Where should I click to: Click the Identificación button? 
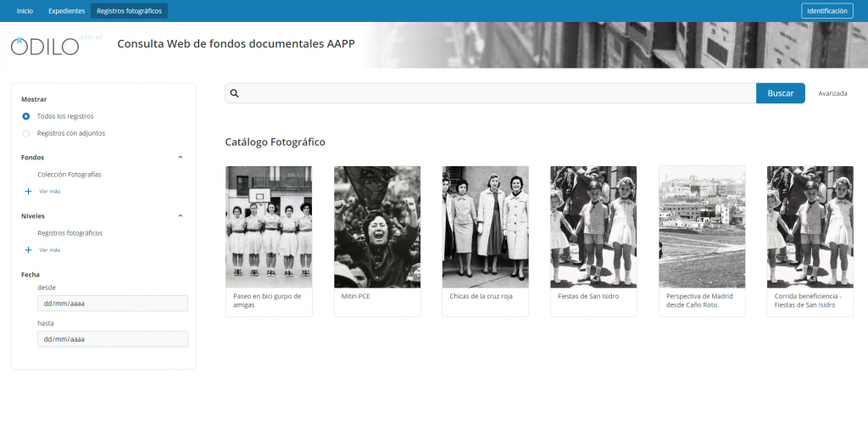[x=827, y=11]
